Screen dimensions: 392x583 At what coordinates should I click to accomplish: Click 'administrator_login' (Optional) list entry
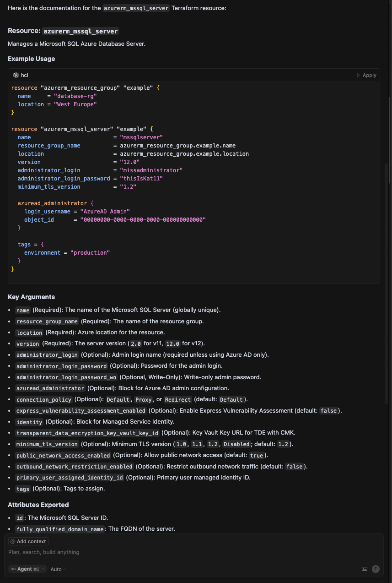(47, 355)
